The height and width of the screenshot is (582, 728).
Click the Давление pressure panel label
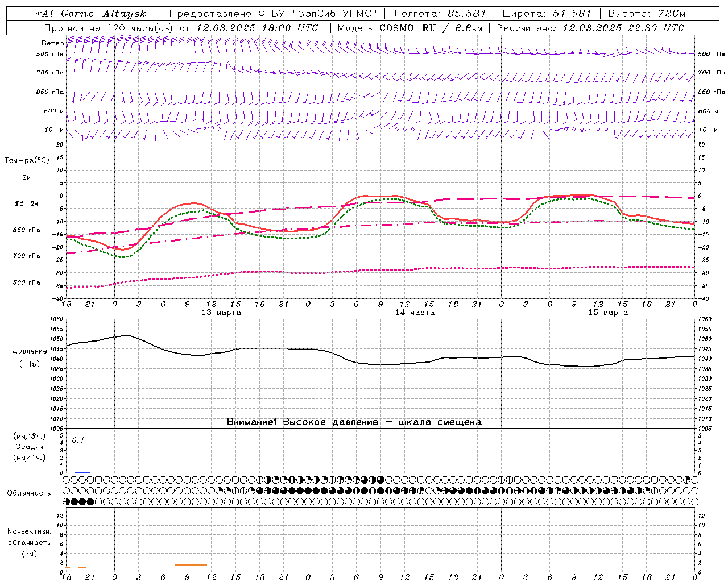(x=29, y=351)
